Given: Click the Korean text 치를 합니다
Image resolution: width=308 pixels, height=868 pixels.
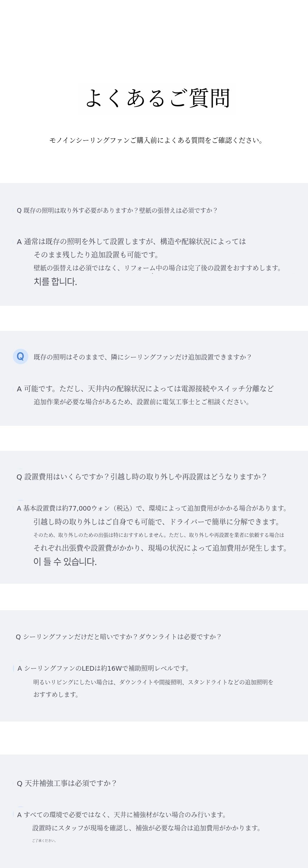Looking at the screenshot, I should coord(55,282).
